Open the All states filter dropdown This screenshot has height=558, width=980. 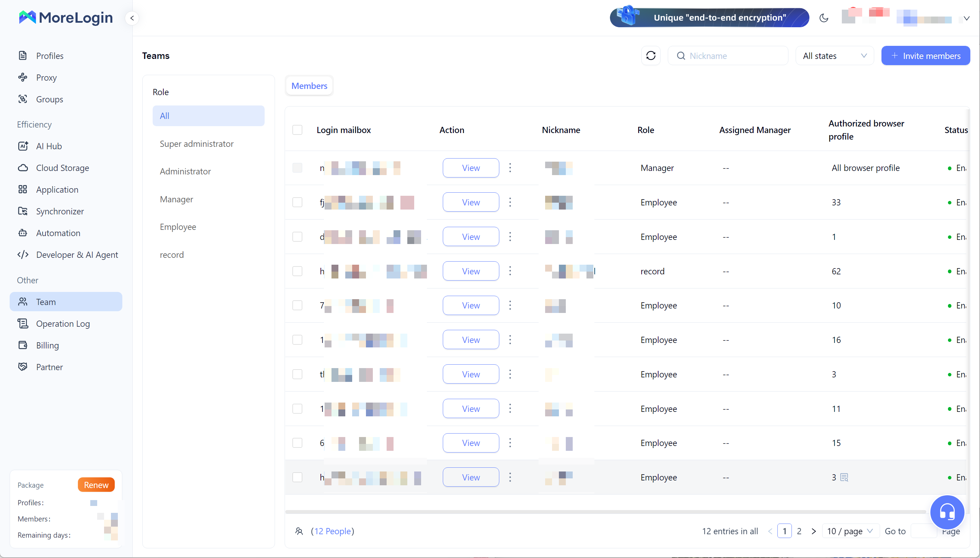point(835,55)
